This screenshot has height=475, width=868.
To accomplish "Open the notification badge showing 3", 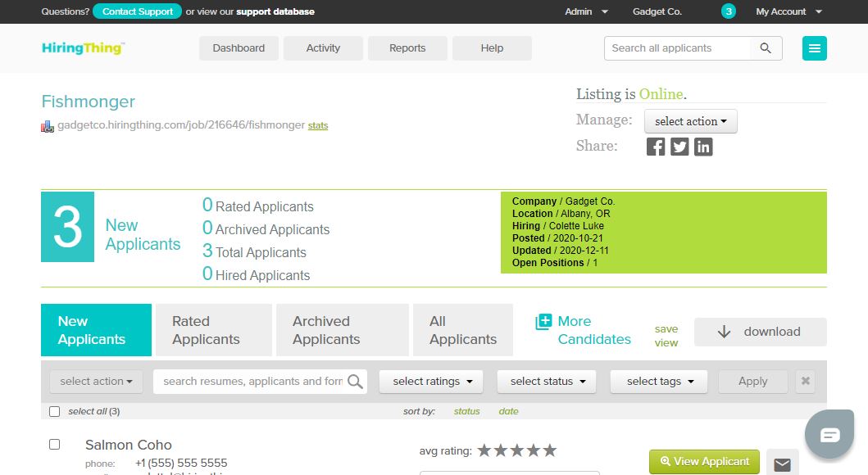I will [729, 11].
